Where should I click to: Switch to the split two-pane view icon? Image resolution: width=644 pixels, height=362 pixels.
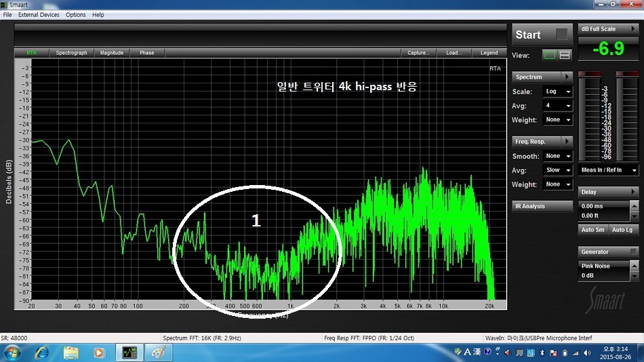[565, 55]
